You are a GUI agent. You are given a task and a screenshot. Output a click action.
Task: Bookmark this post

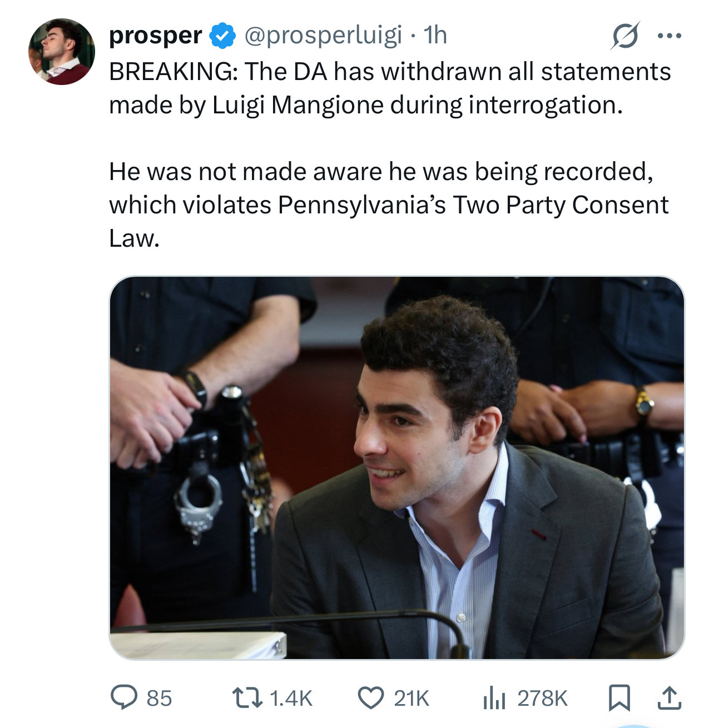619,698
